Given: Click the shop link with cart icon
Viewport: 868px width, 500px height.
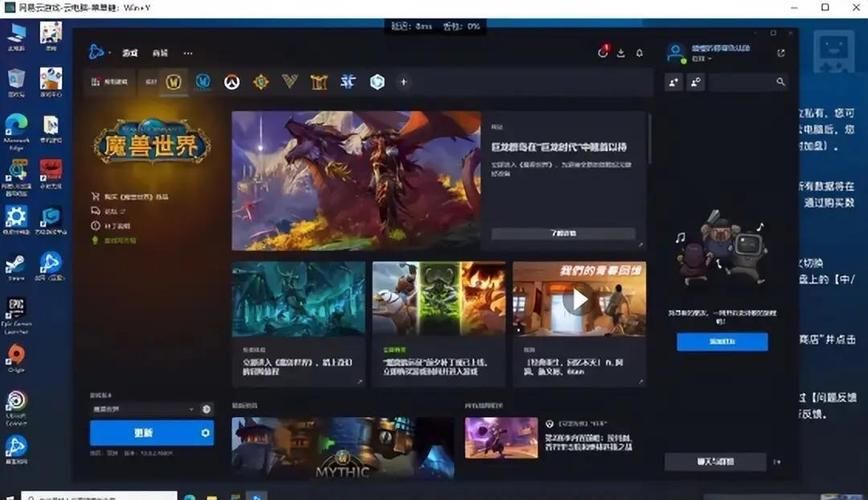Looking at the screenshot, I should pyautogui.click(x=130, y=197).
